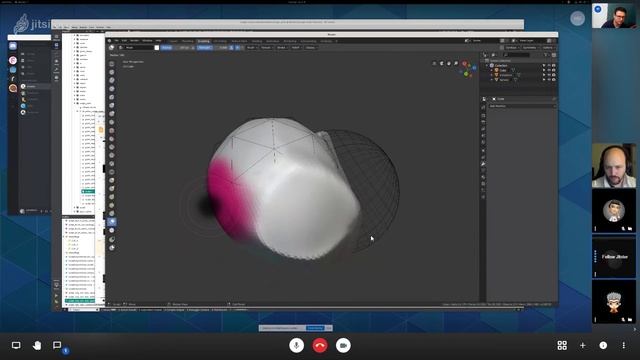Expand the Cube object in the outliner

pyautogui.click(x=491, y=70)
